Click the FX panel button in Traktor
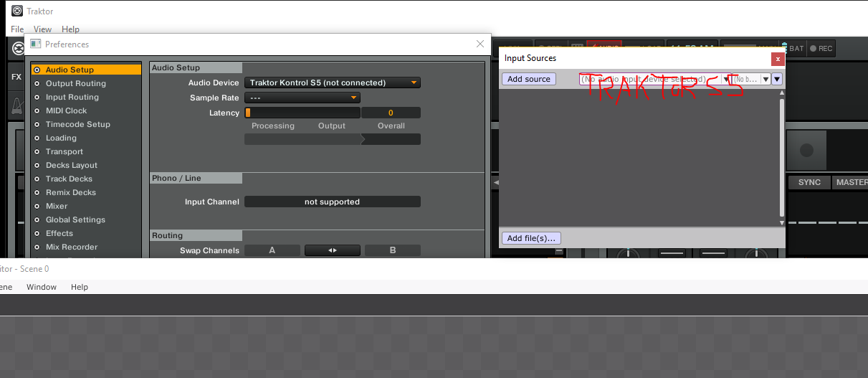Image resolution: width=868 pixels, height=378 pixels. tap(16, 77)
